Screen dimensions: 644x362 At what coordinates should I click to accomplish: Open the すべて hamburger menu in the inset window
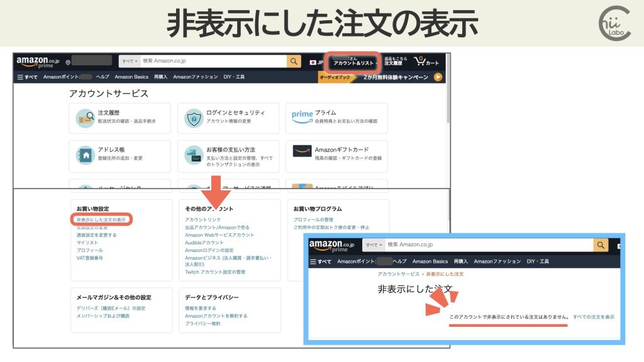pyautogui.click(x=320, y=261)
